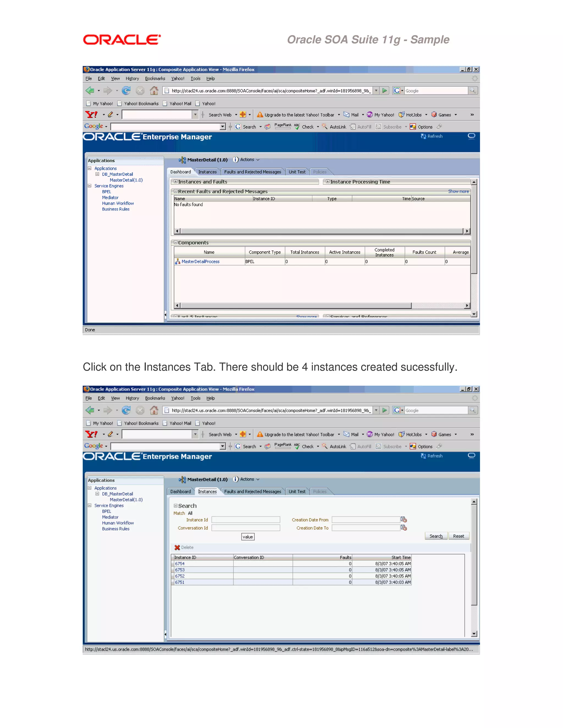The image size is (563, 728).
Task: Click Reset button in Instances search panel
Action: pyautogui.click(x=459, y=536)
